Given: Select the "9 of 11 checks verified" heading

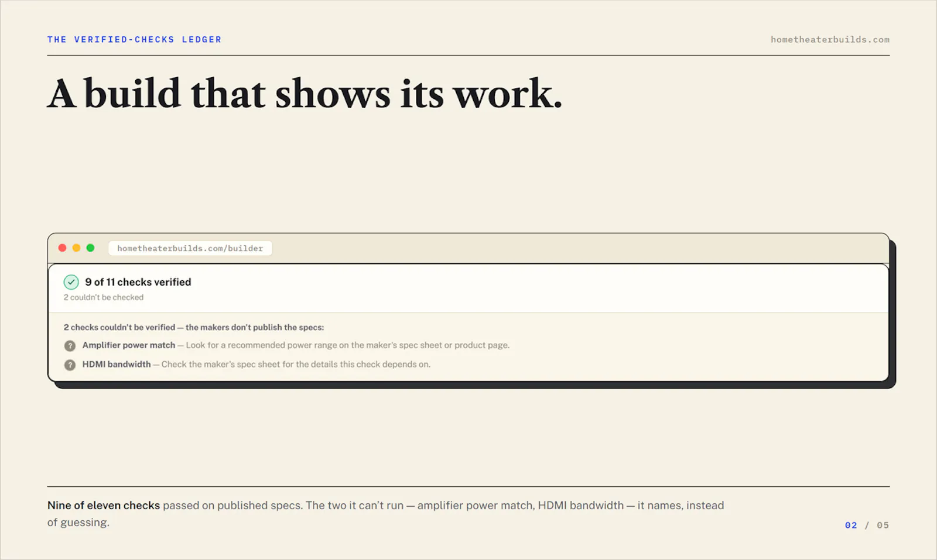Looking at the screenshot, I should coord(138,282).
